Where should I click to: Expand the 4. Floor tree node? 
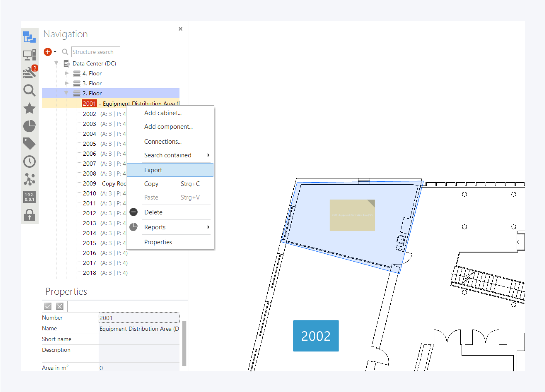(66, 73)
